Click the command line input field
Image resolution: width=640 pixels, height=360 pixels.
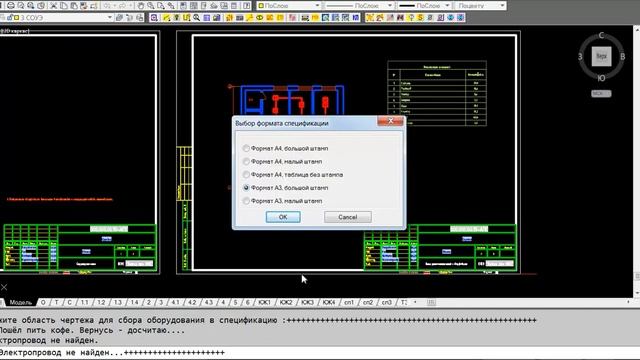tap(320, 352)
